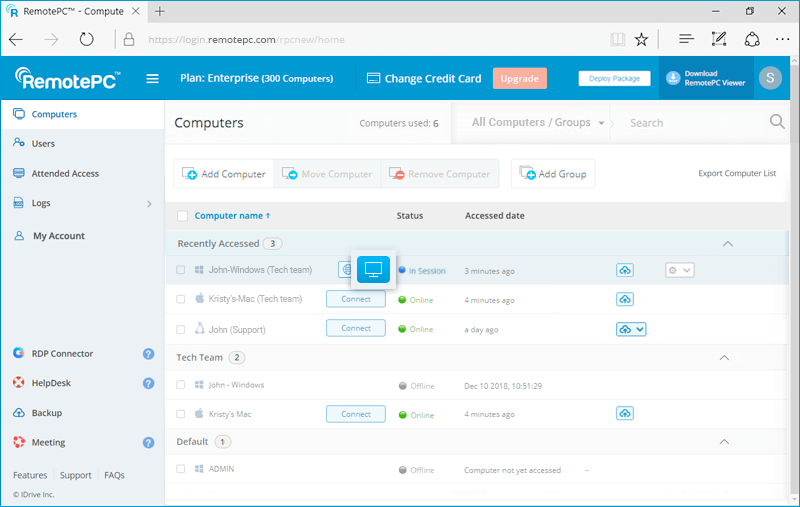Click Deploy Package button

tap(614, 78)
